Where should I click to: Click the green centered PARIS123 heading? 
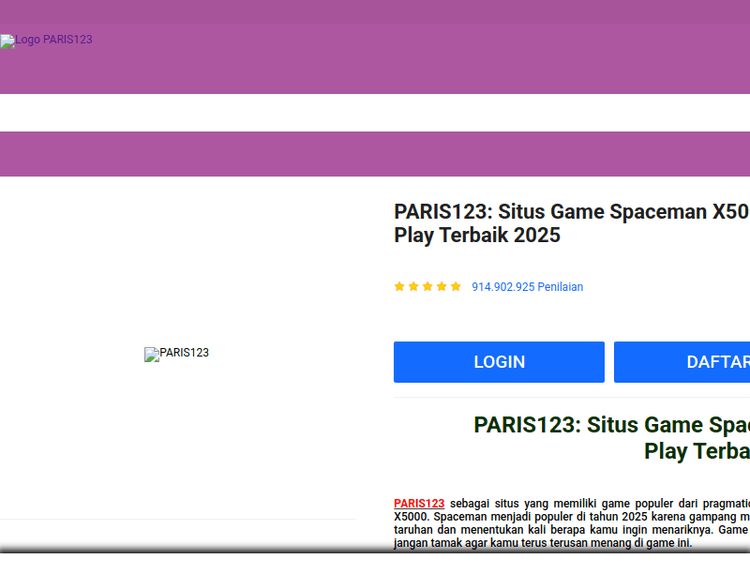611,425
